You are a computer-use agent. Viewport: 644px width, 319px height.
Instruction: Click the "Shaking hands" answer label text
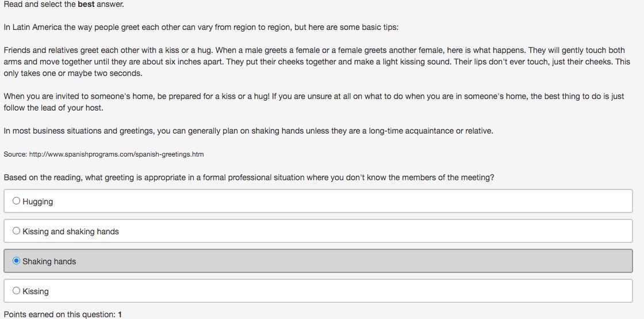[49, 261]
